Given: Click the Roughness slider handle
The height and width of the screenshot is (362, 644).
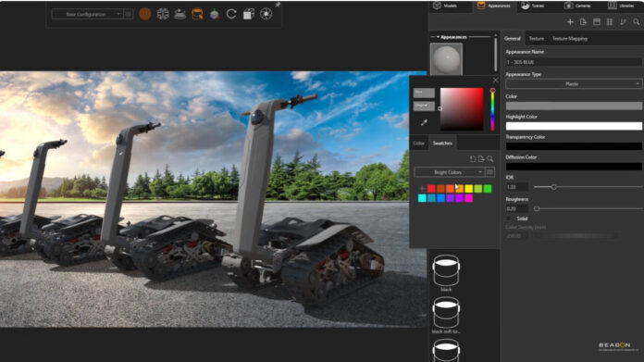Looking at the screenshot, I should click(537, 208).
